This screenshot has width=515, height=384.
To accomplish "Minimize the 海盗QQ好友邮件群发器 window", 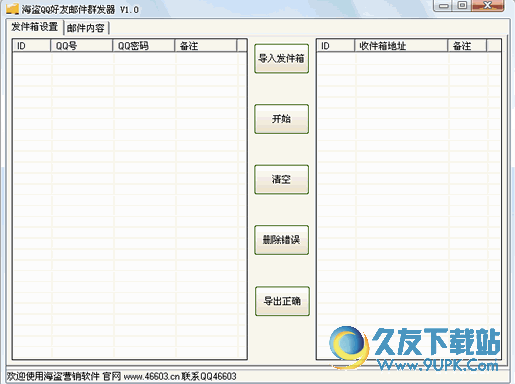I will [x=444, y=5].
